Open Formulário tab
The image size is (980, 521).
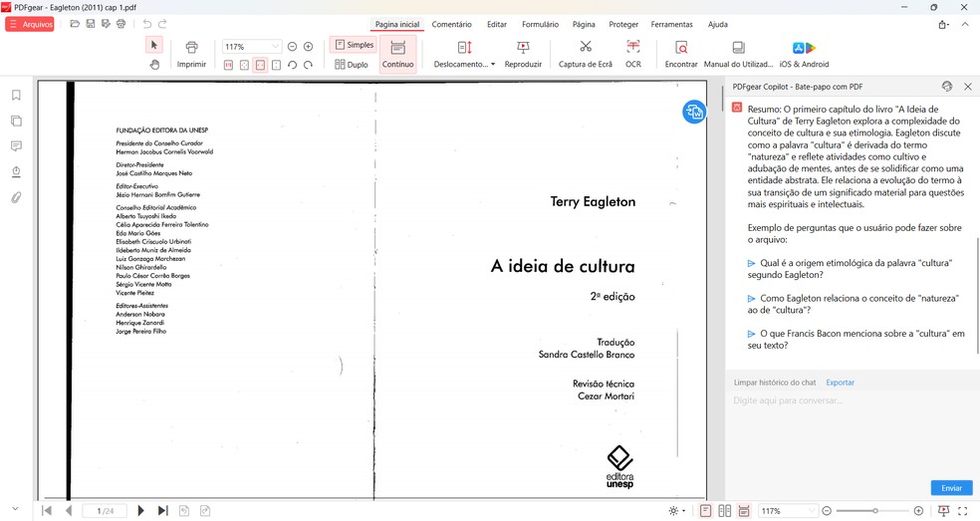point(540,24)
